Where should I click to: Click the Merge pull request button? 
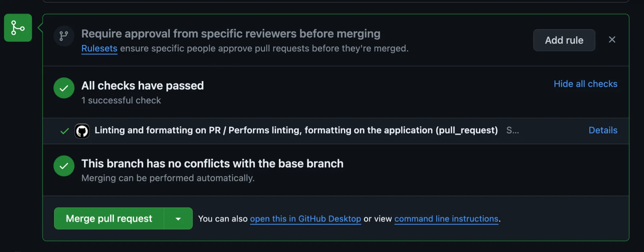(x=109, y=219)
